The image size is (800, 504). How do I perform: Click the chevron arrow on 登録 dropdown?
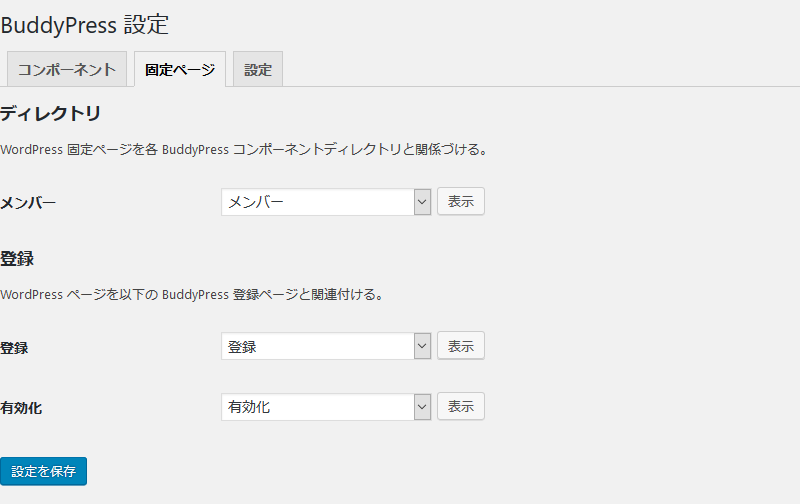[422, 346]
